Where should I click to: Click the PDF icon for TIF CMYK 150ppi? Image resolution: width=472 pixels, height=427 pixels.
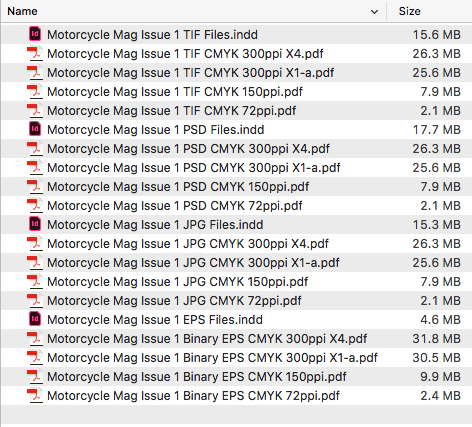35,91
